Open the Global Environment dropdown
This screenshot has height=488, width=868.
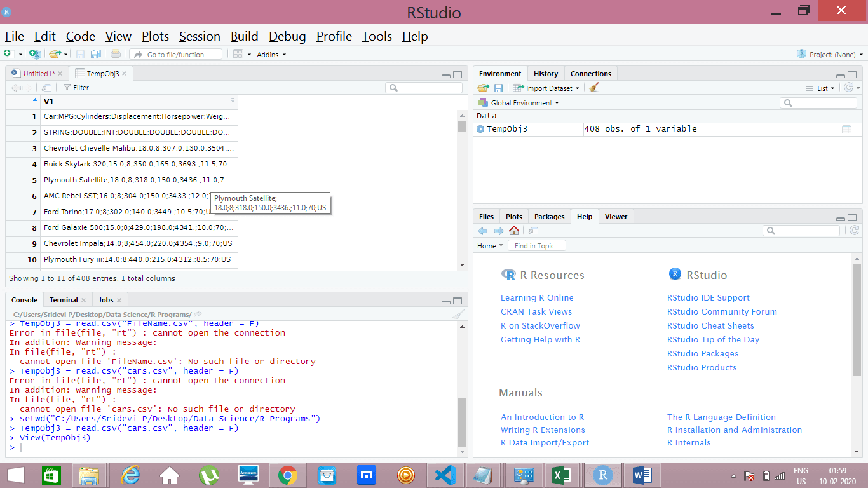(x=519, y=103)
